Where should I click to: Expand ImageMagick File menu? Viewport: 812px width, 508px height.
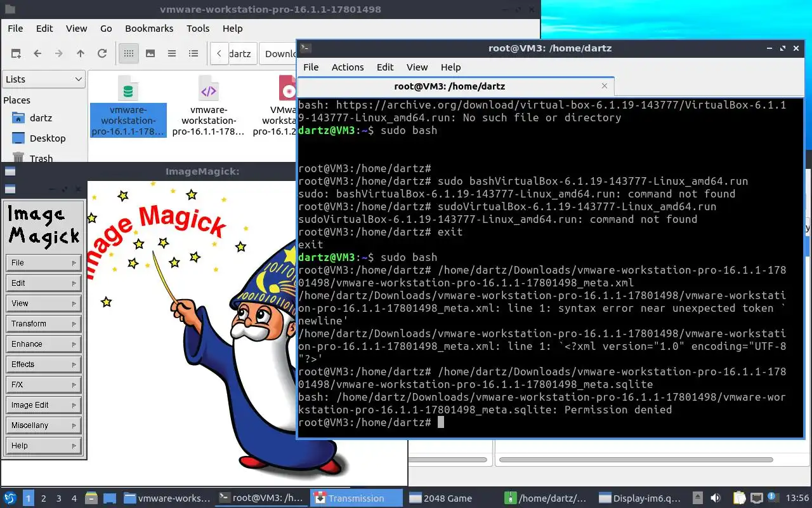click(44, 263)
